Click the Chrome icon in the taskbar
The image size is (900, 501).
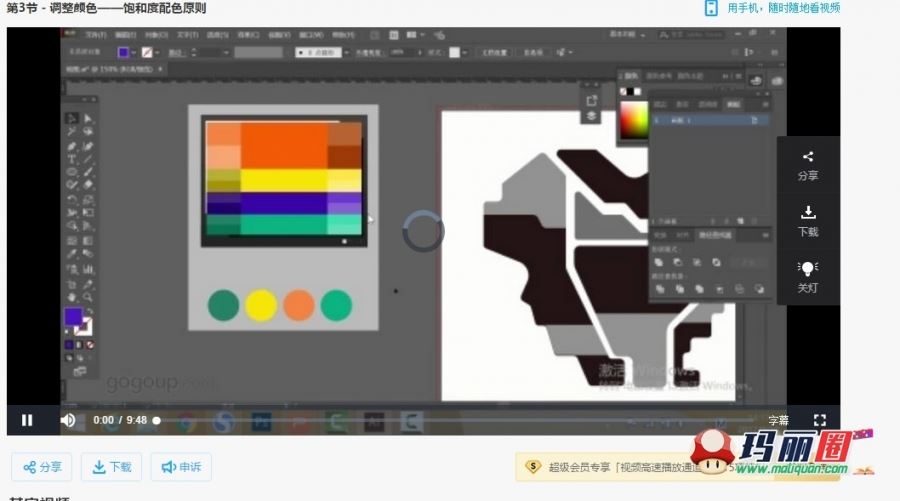point(185,423)
